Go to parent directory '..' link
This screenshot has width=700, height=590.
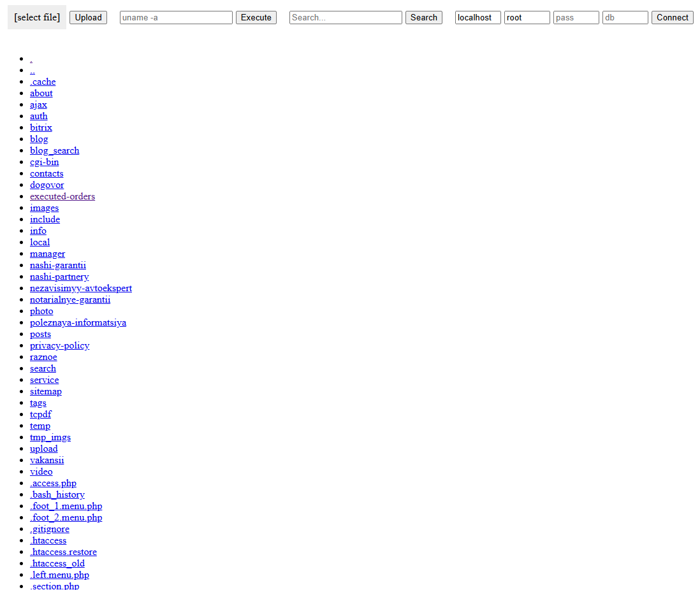point(33,71)
